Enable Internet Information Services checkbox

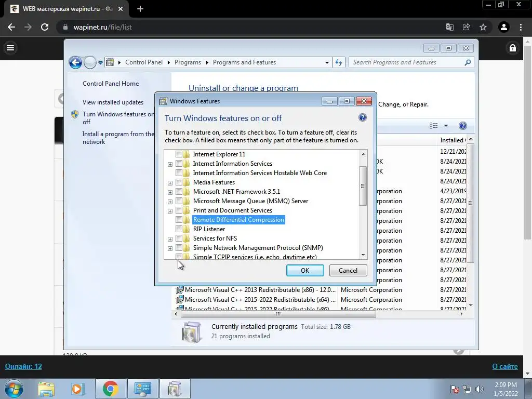[179, 164]
